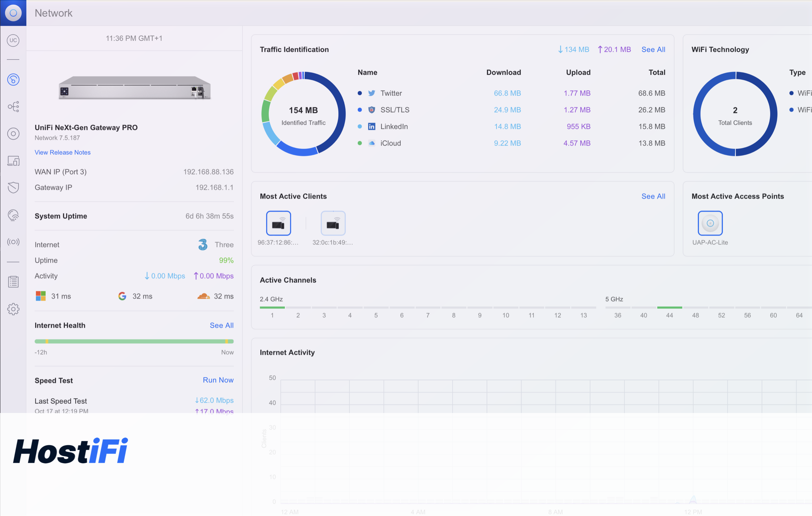Screen dimensions: 812x516
Task: Open Client Devices from the sidebar
Action: pos(13,161)
